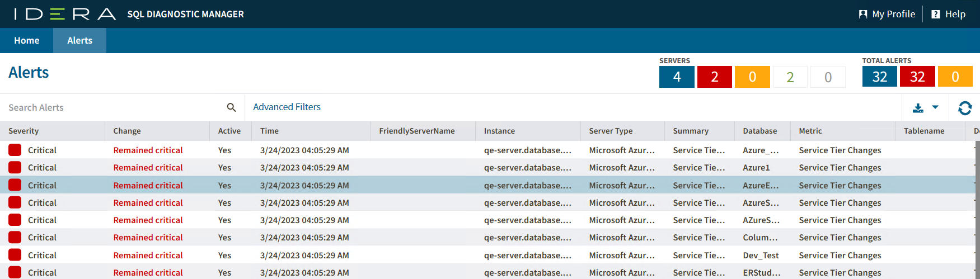Click the export download icon

point(918,108)
